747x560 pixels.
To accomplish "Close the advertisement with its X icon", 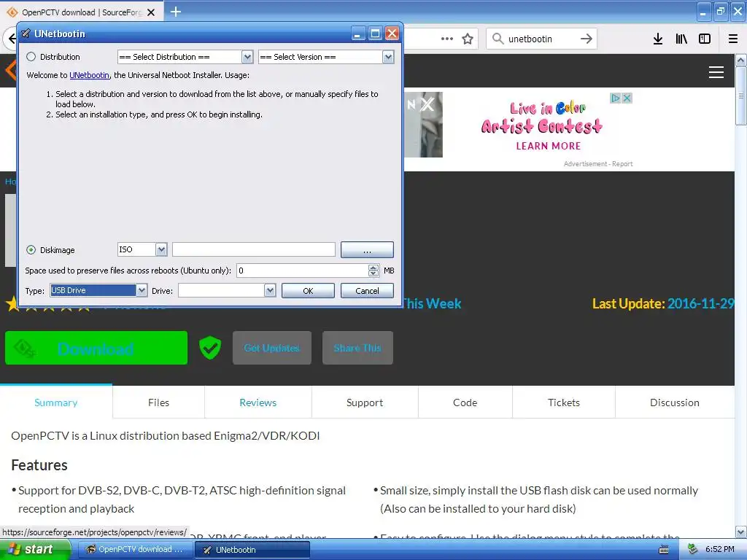I will (x=627, y=98).
